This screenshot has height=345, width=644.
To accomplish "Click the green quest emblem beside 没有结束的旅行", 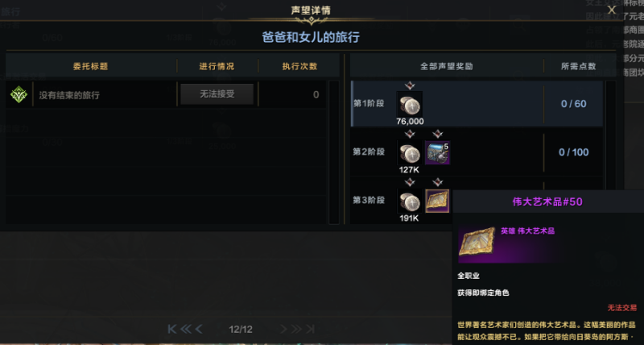I will point(19,94).
